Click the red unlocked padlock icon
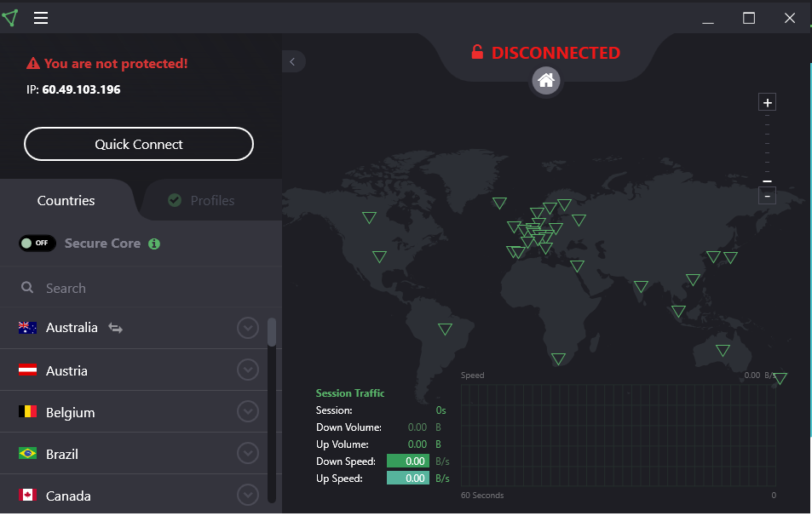The width and height of the screenshot is (812, 516). (477, 52)
